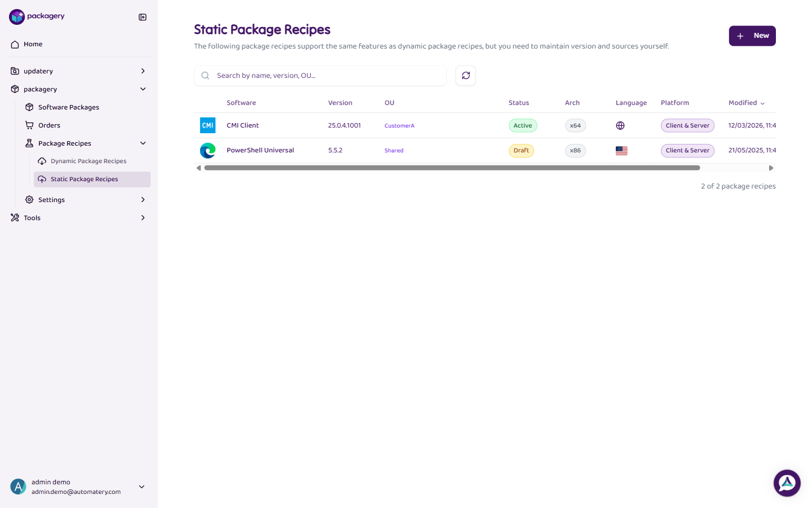Sort table by the Modified column
Screen dimensions: 812x508
[x=747, y=103]
